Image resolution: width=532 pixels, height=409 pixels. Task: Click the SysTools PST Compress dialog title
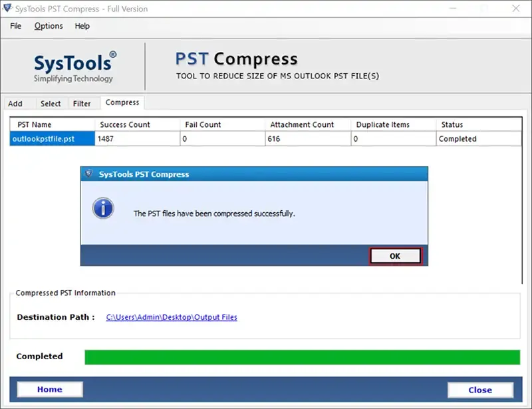click(x=144, y=174)
